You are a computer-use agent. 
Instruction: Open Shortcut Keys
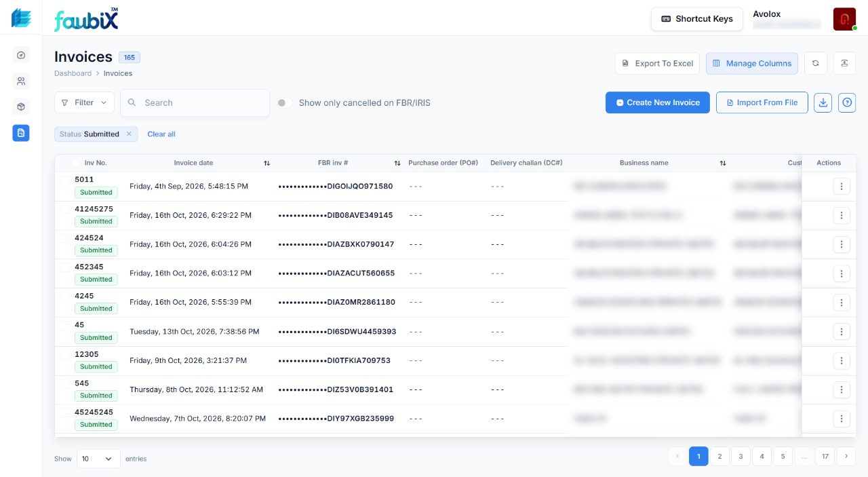click(697, 19)
